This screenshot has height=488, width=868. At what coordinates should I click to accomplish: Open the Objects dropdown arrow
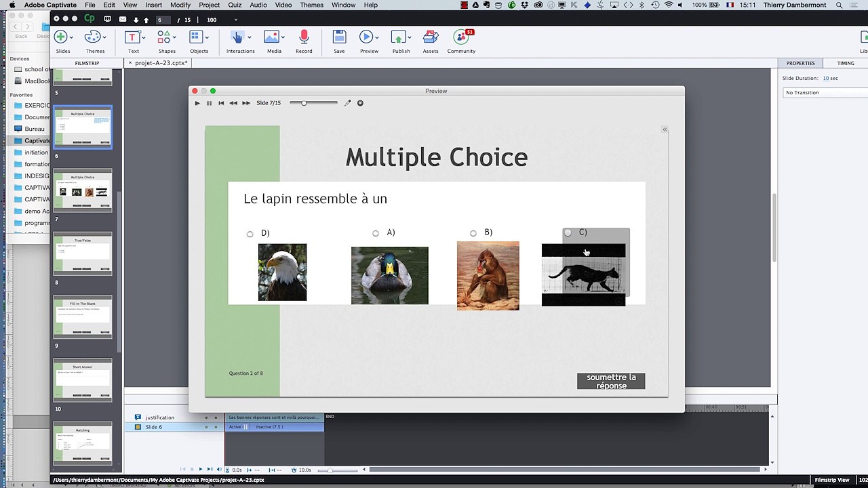point(208,37)
